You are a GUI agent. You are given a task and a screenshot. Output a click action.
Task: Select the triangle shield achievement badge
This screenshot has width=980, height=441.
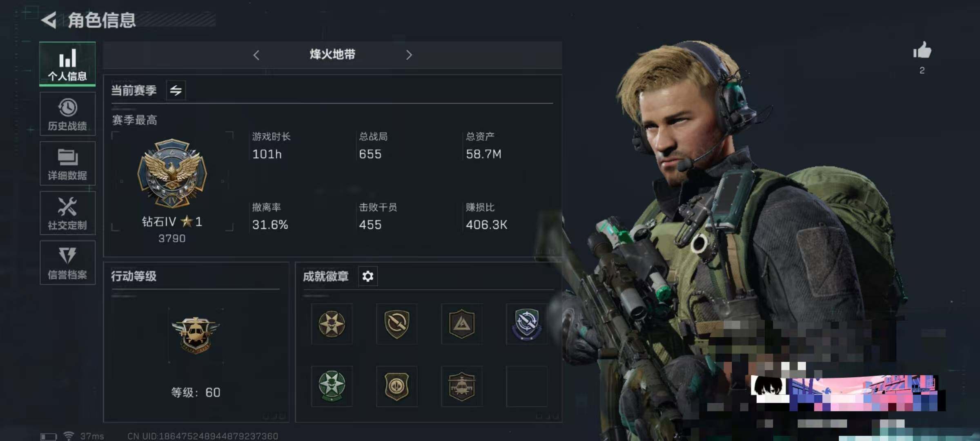click(x=462, y=324)
